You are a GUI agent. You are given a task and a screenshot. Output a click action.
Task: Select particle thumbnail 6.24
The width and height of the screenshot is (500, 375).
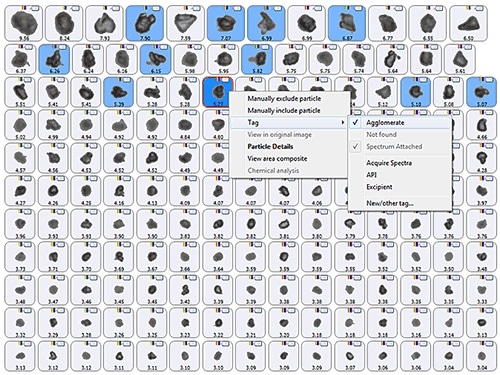(x=88, y=59)
